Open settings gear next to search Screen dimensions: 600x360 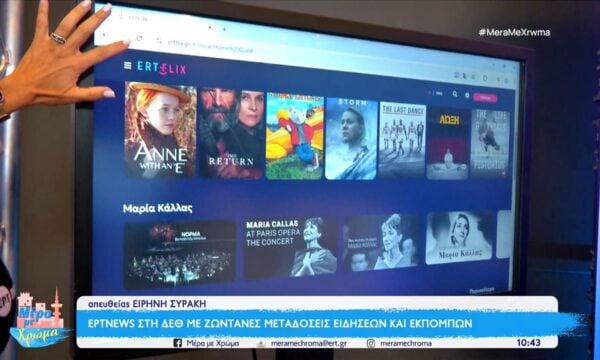coord(467,95)
